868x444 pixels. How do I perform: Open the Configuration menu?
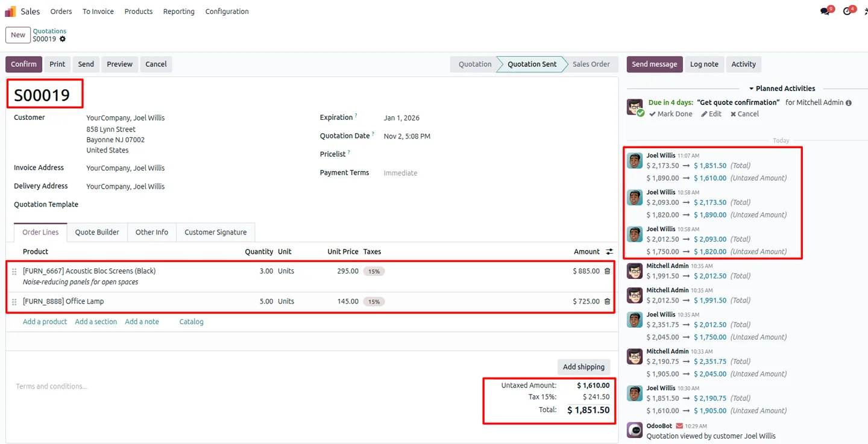tap(227, 11)
